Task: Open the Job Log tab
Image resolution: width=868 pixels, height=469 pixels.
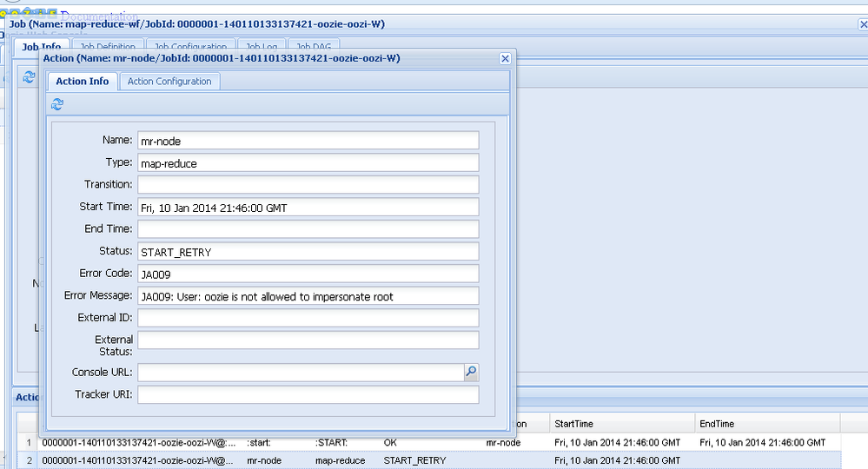Action: point(262,46)
